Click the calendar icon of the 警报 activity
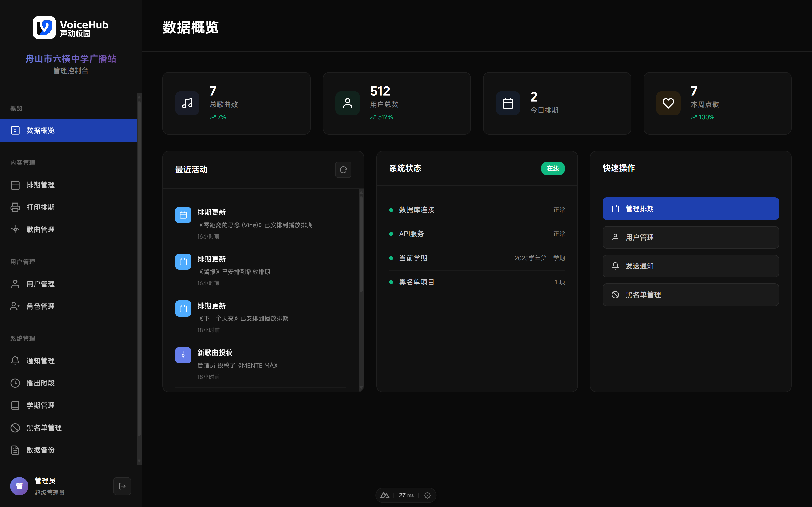Image resolution: width=812 pixels, height=507 pixels. click(x=183, y=262)
